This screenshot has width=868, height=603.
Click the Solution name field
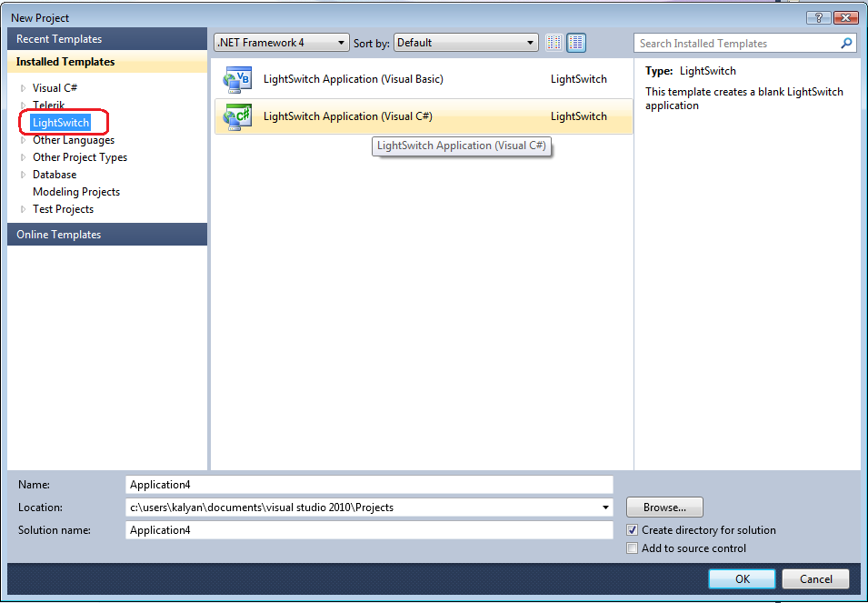click(x=369, y=530)
